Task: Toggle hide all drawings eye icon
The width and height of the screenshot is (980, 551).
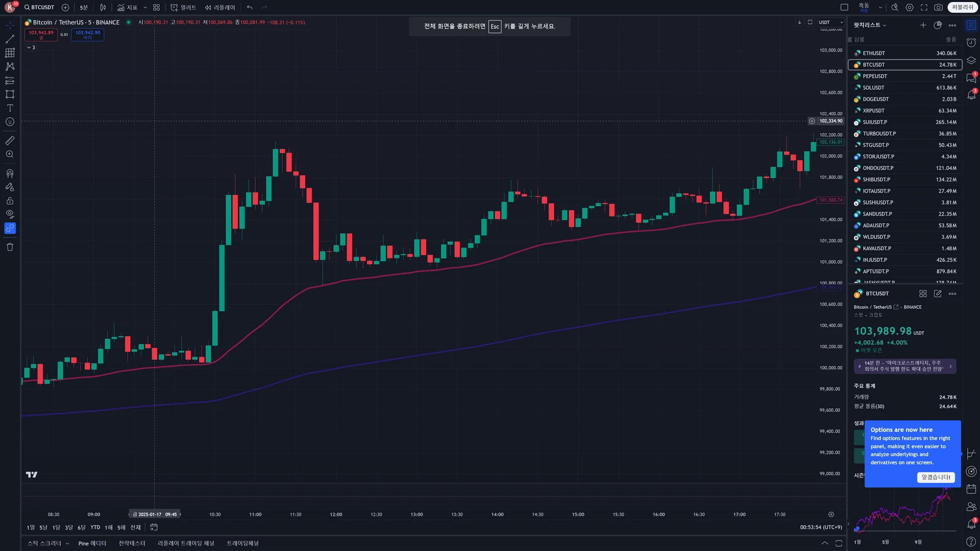Action: coord(10,214)
